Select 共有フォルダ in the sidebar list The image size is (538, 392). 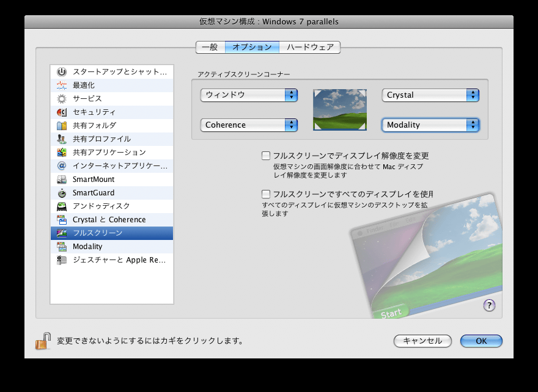tap(94, 125)
